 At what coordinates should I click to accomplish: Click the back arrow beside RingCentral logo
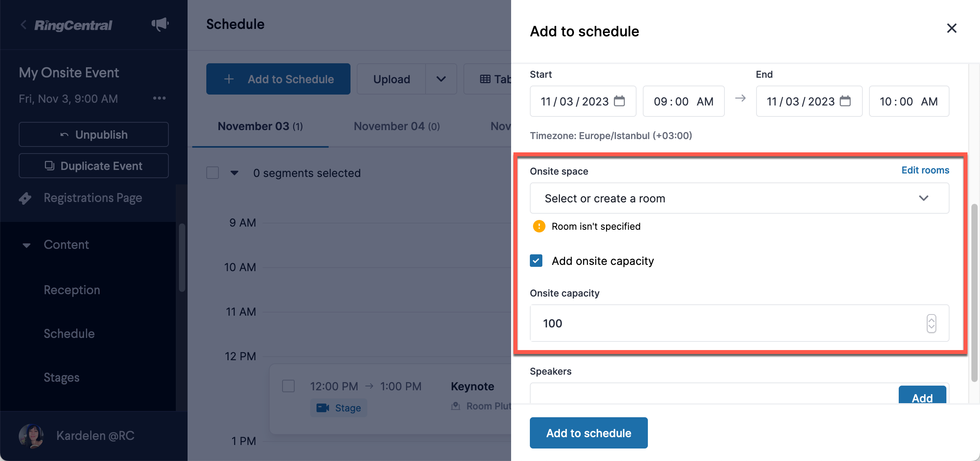point(23,25)
